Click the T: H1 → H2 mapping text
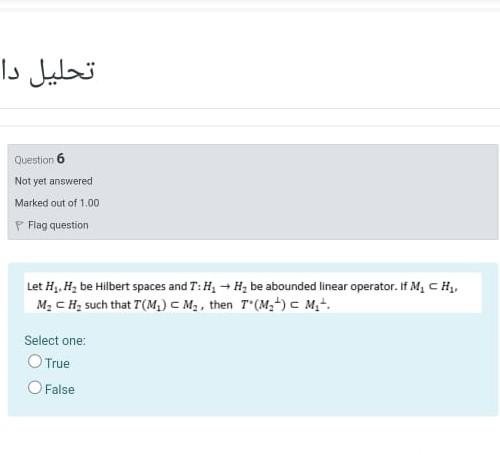The image size is (500, 455). (218, 286)
